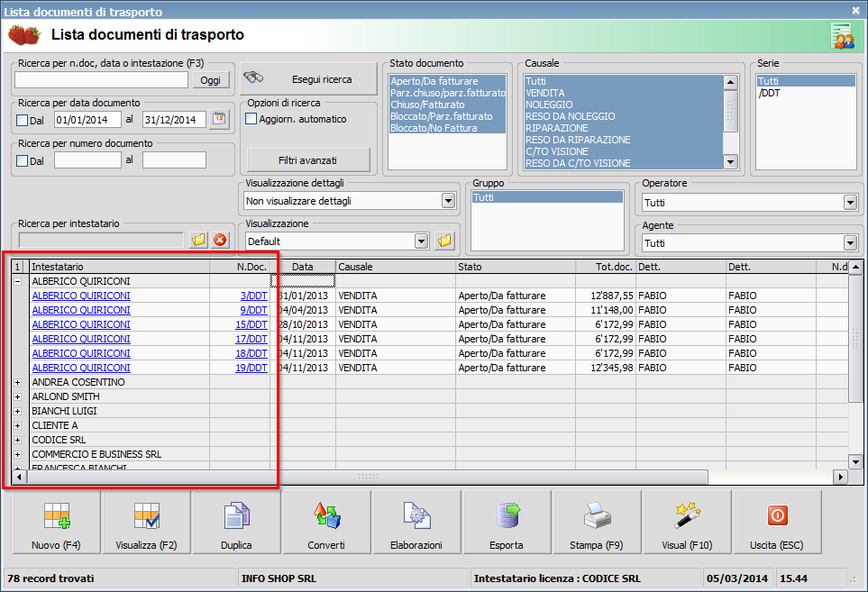Viewport: 868px width, 592px height.
Task: Expand the CODICE SRL group
Action: [x=18, y=440]
